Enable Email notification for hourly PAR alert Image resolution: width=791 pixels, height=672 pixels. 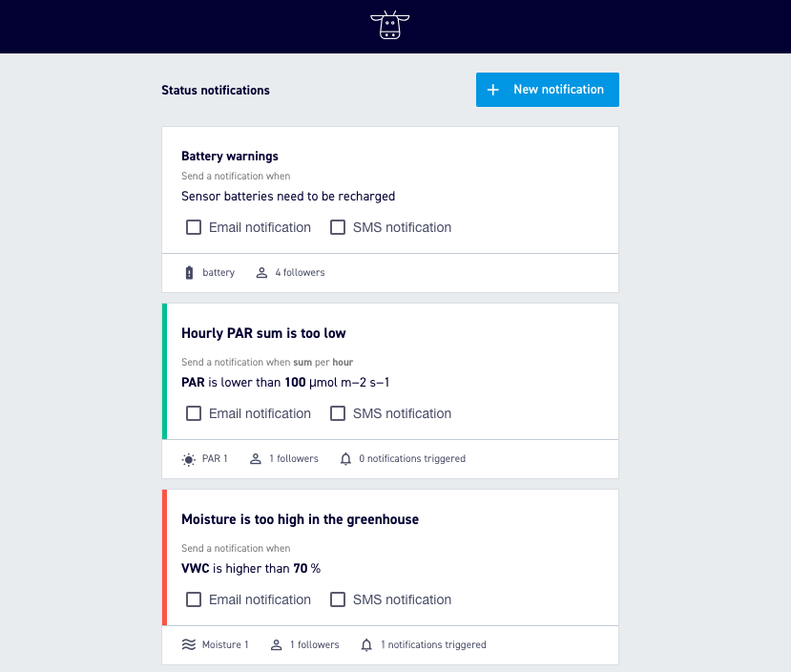(x=194, y=413)
